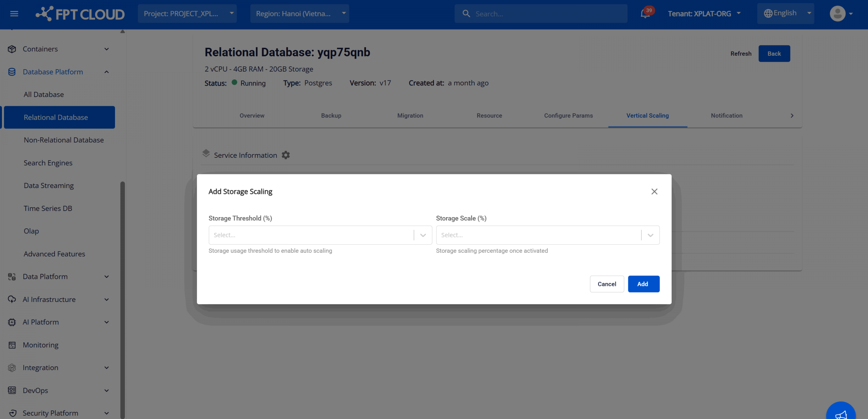Switch to the Configure Params tab
868x419 pixels.
(x=568, y=116)
